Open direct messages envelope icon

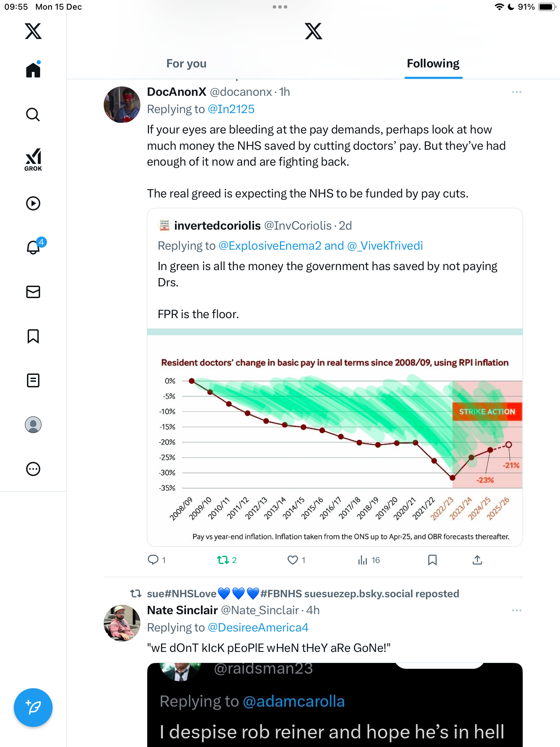[33, 292]
